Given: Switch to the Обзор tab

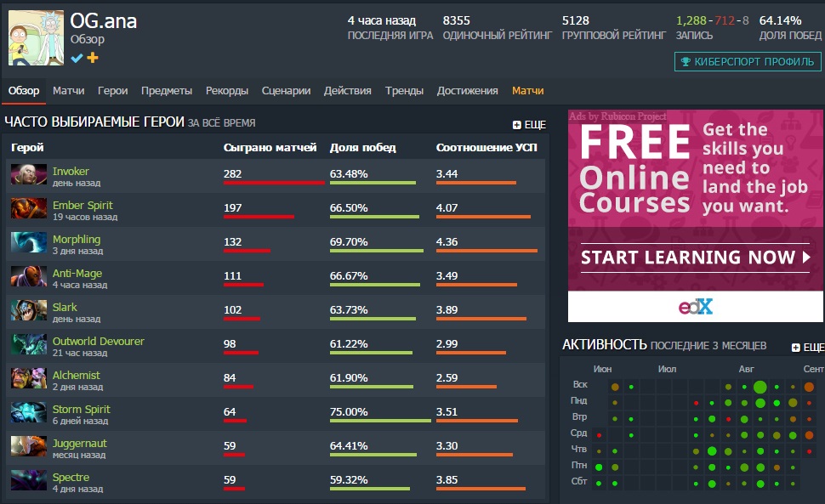Looking at the screenshot, I should pos(24,90).
